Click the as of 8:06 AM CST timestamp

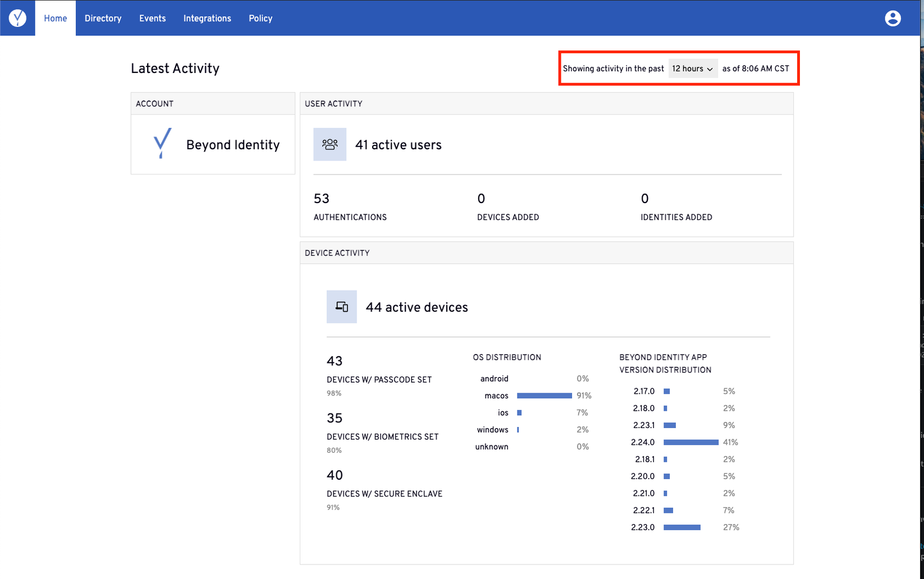756,68
